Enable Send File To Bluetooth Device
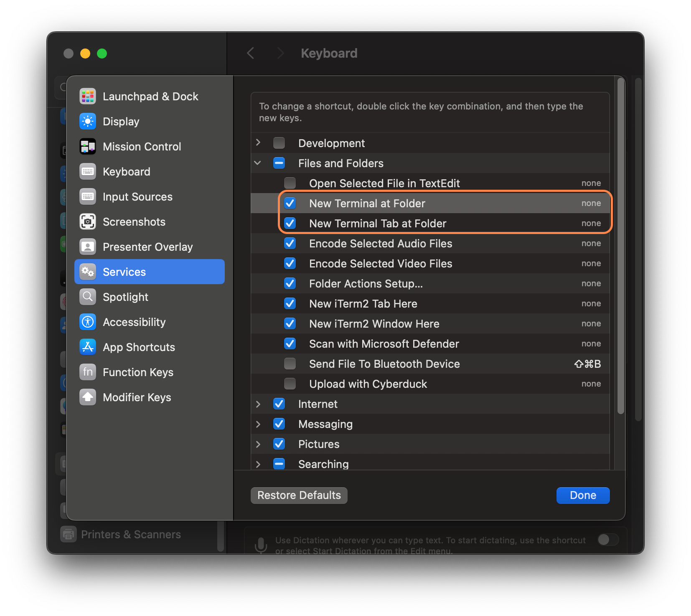 point(290,364)
